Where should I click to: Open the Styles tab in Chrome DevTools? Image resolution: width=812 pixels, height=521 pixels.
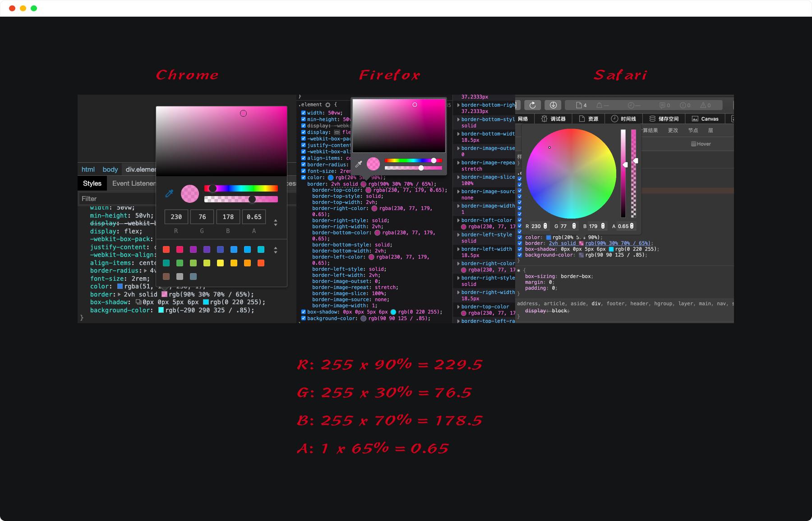(x=92, y=183)
